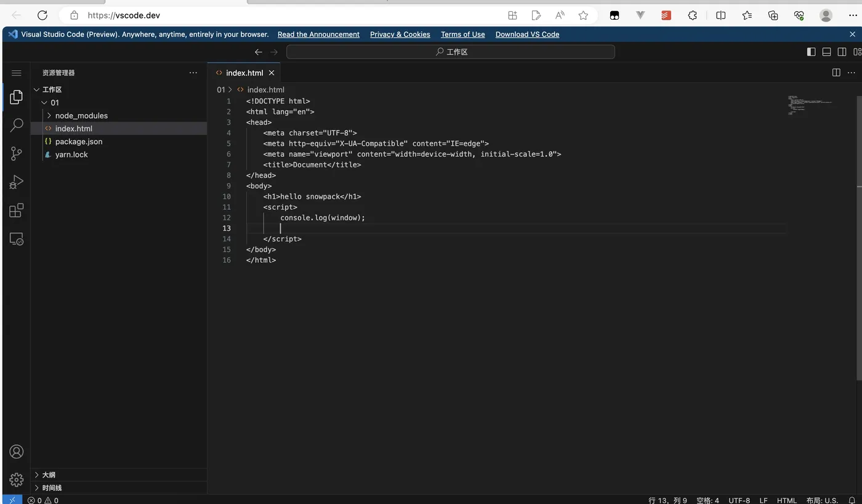Click the line number 16 in gutter
The image size is (862, 504).
coord(227,260)
